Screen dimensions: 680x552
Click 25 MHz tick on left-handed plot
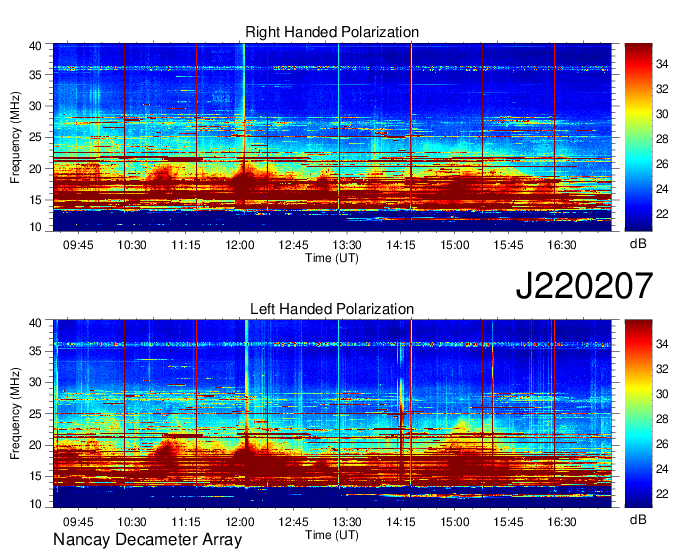coord(36,414)
